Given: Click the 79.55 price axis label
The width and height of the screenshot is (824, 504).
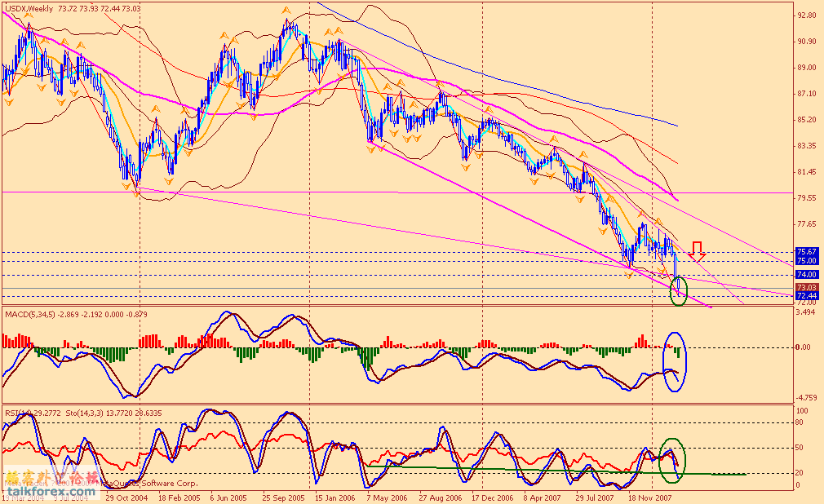Looking at the screenshot, I should (807, 198).
